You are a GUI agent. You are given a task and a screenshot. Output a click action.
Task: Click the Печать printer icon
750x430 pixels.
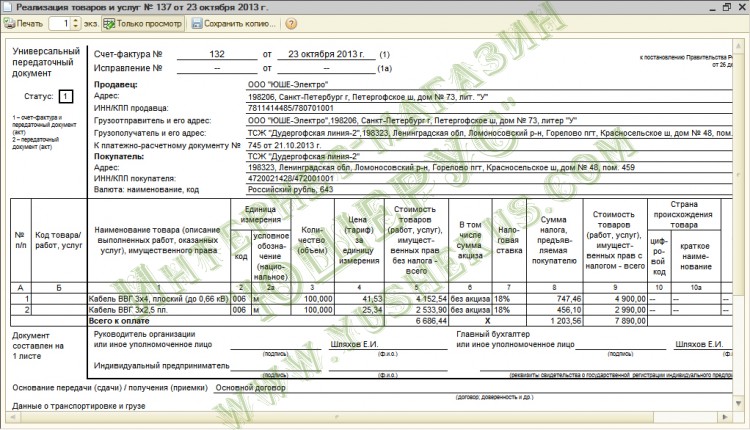[x=10, y=23]
